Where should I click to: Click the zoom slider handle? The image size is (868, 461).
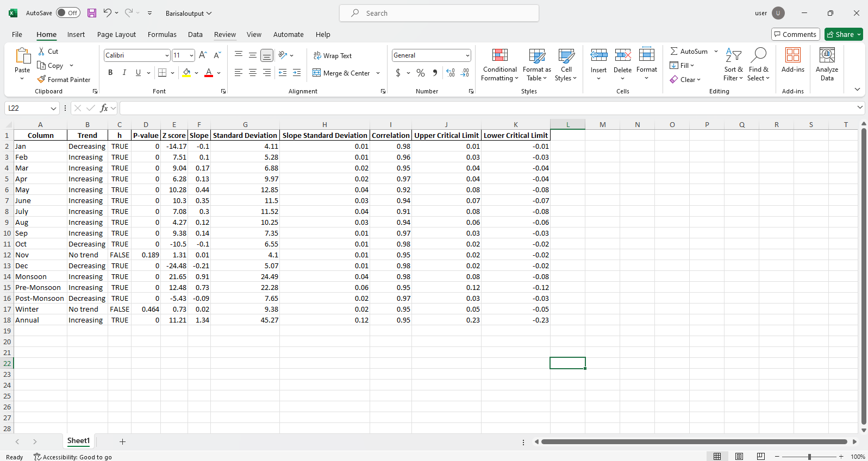(x=809, y=457)
